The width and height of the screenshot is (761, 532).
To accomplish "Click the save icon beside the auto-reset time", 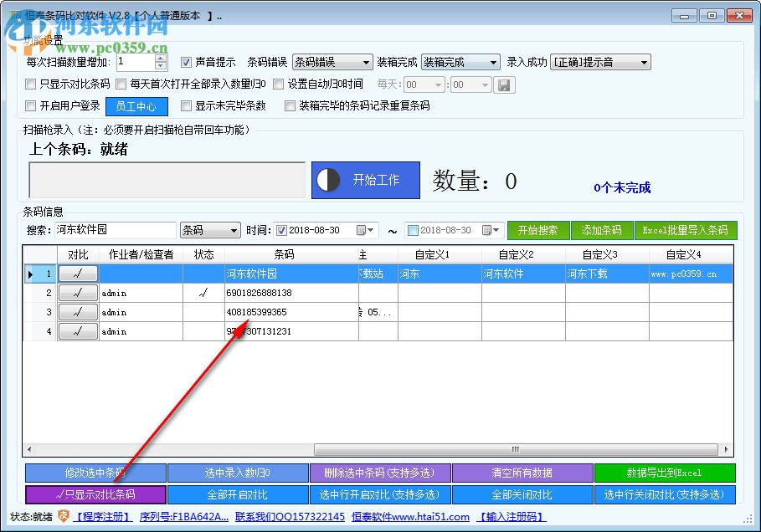I will [x=505, y=84].
